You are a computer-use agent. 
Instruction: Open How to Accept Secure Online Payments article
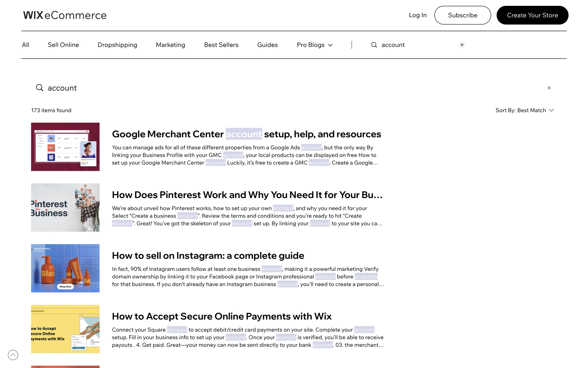tap(221, 316)
